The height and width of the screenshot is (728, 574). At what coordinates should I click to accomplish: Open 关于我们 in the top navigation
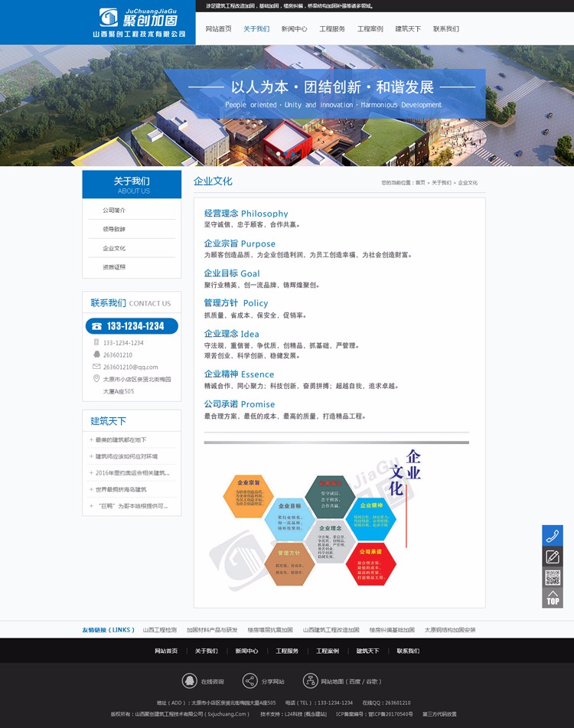coord(256,29)
